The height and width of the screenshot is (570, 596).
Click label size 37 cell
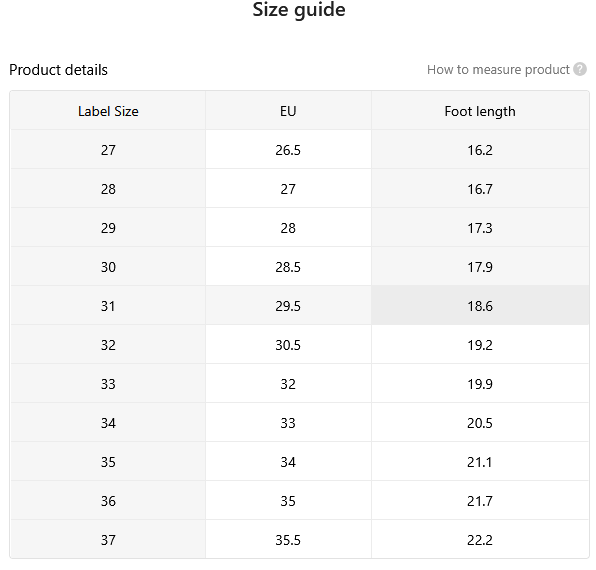108,540
